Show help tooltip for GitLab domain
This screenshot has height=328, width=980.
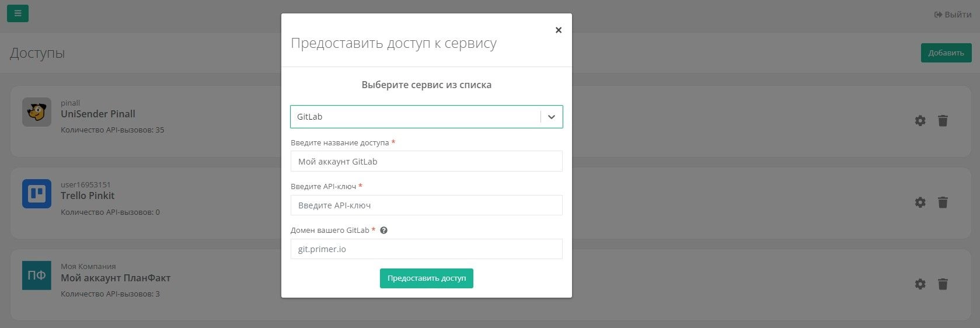[383, 231]
